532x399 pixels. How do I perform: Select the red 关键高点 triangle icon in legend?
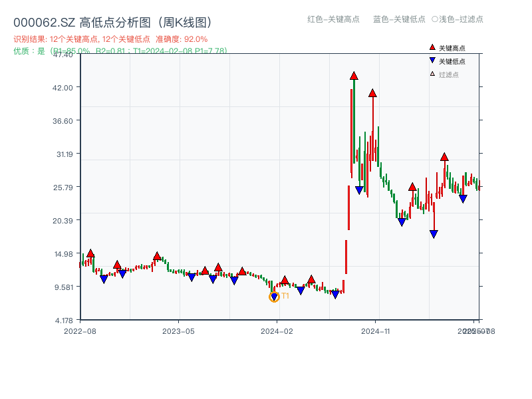[x=433, y=47]
